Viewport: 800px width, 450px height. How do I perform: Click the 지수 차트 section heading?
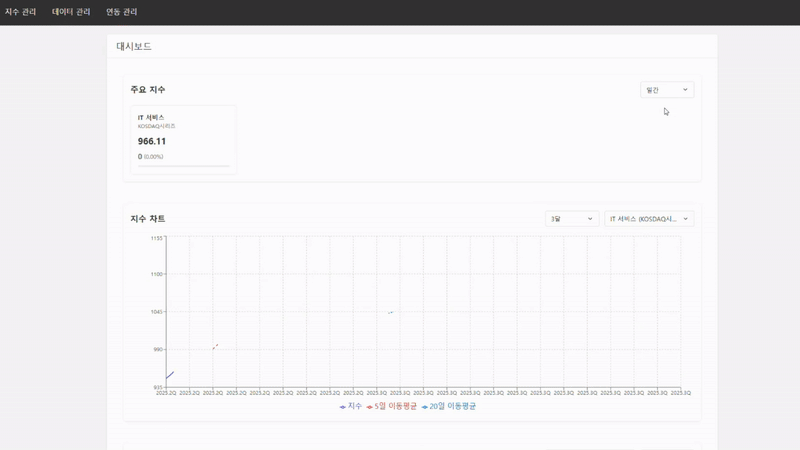tap(148, 219)
